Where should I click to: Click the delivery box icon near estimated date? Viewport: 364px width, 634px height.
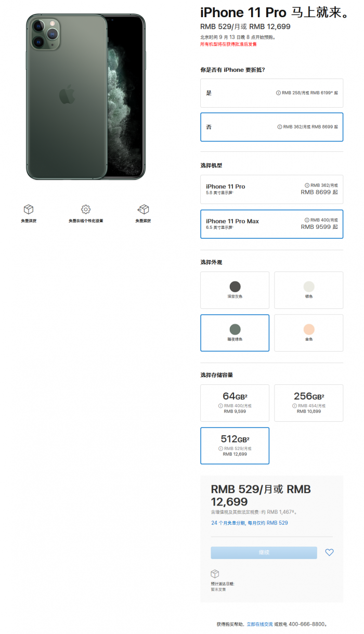click(215, 574)
